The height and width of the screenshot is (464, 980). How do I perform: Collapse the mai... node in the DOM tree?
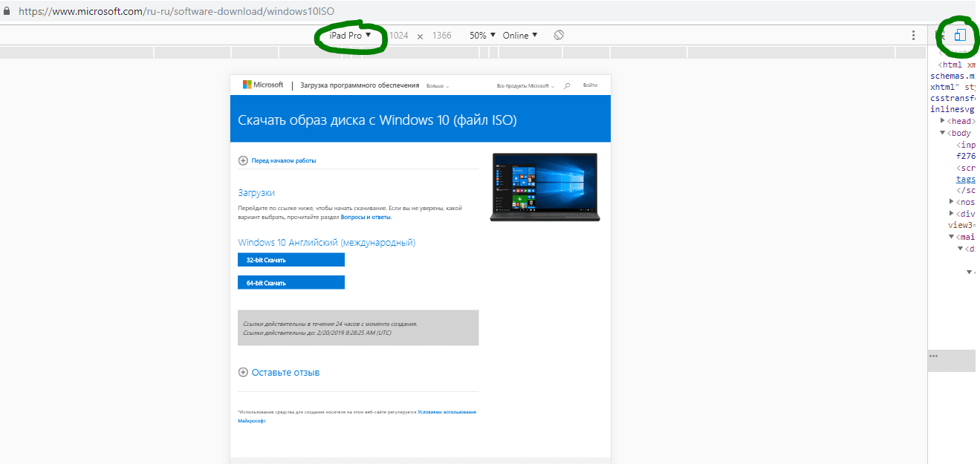tap(952, 237)
